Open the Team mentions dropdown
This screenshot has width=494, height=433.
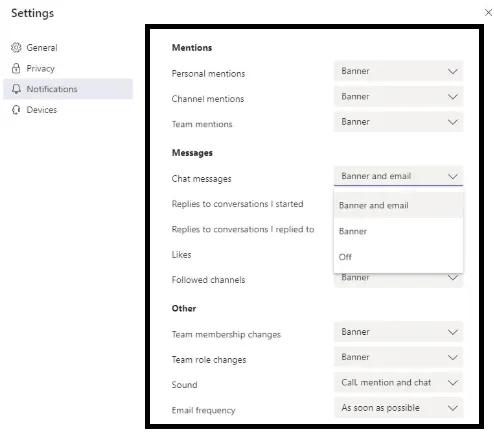click(398, 122)
